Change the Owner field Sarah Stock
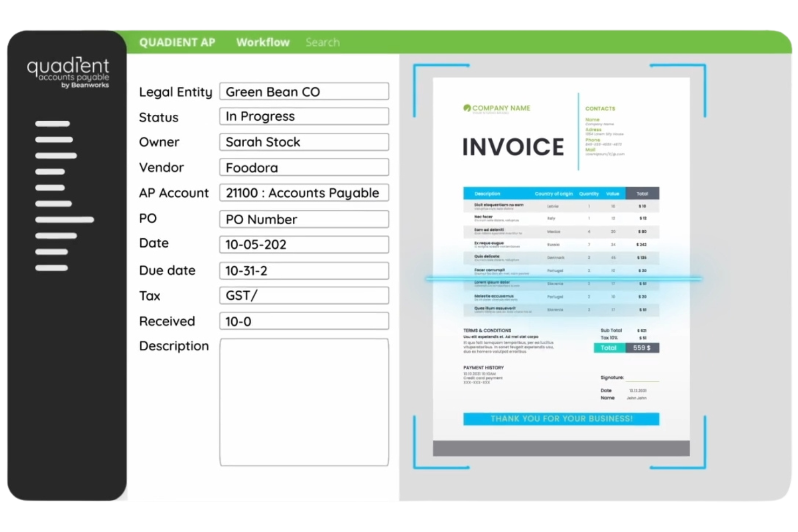Screen dimensions: 798x532 click(x=304, y=142)
